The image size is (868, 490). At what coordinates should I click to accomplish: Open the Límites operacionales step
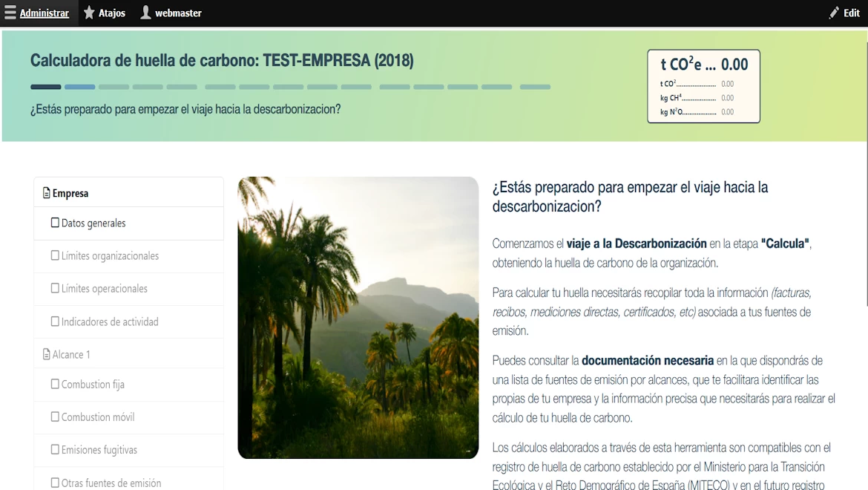(x=128, y=289)
